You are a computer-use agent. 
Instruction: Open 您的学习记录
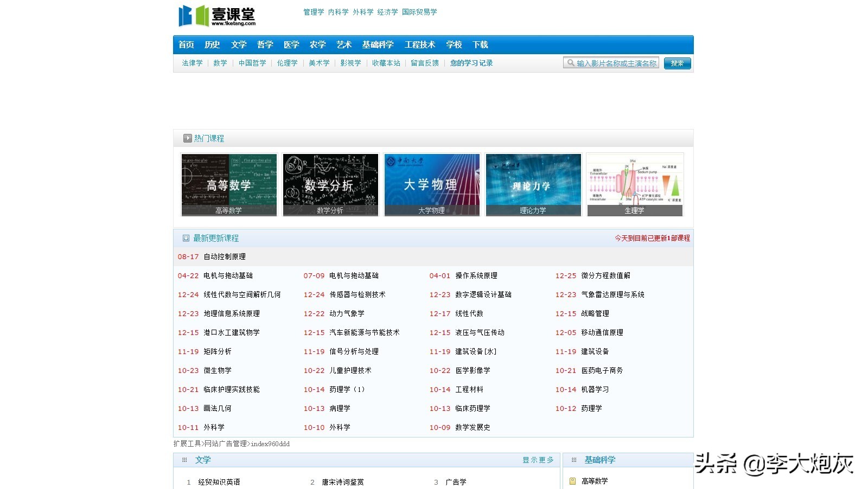pyautogui.click(x=471, y=63)
